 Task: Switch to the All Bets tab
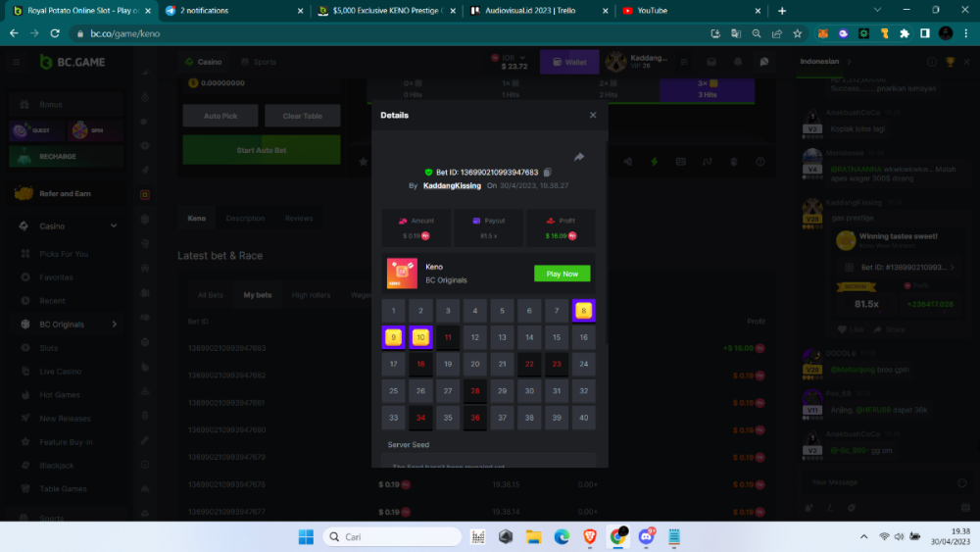click(x=210, y=295)
